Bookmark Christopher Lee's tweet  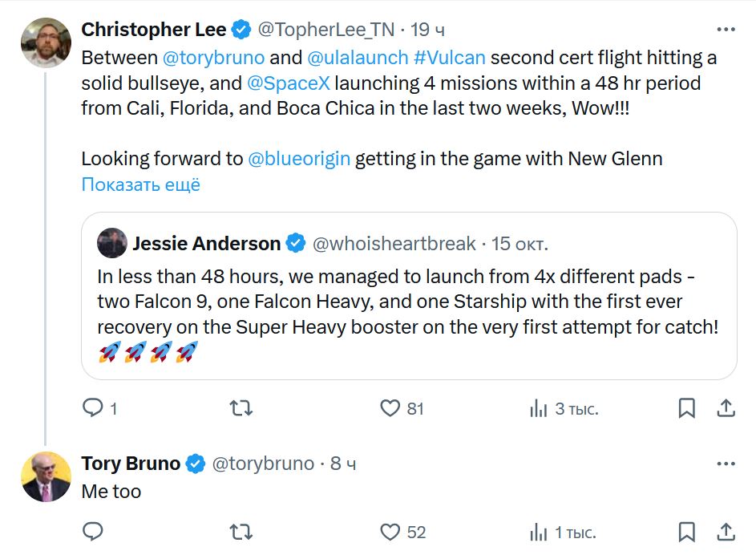click(687, 408)
